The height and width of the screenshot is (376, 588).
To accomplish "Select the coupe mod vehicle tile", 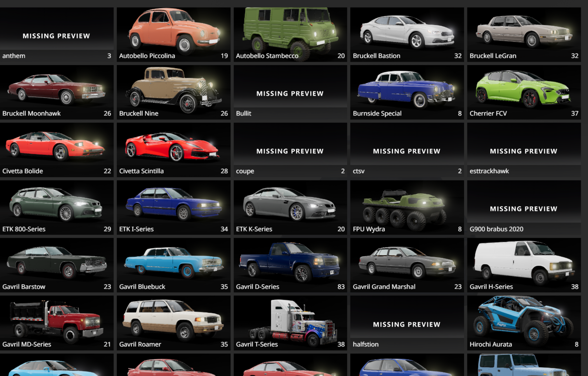I will (290, 150).
